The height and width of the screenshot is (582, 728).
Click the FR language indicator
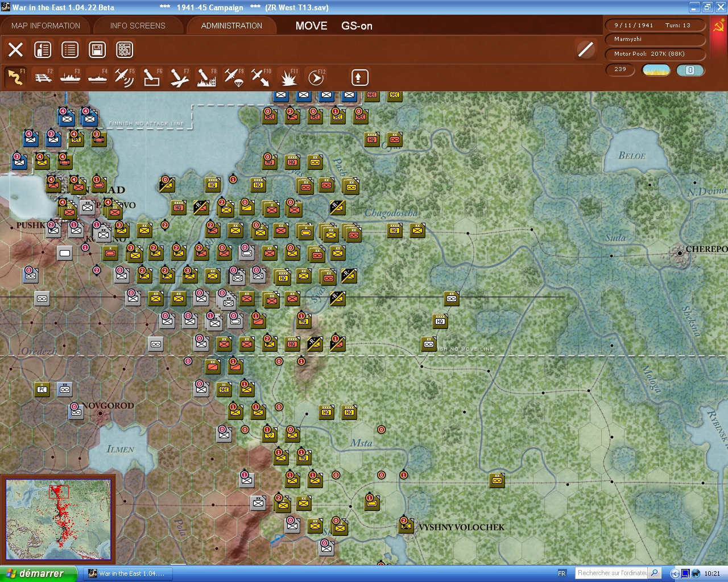click(562, 573)
